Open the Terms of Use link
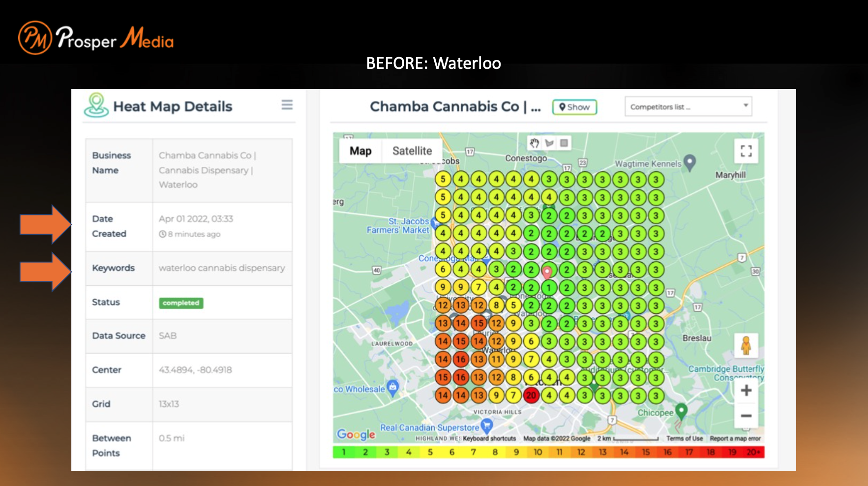The height and width of the screenshot is (486, 868). 685,438
